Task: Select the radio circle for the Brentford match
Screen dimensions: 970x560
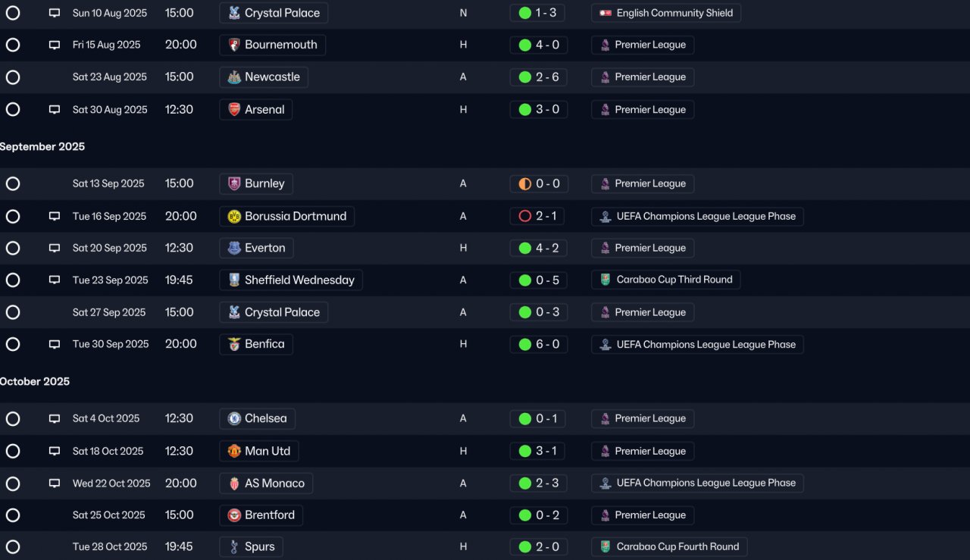Action: 13,515
